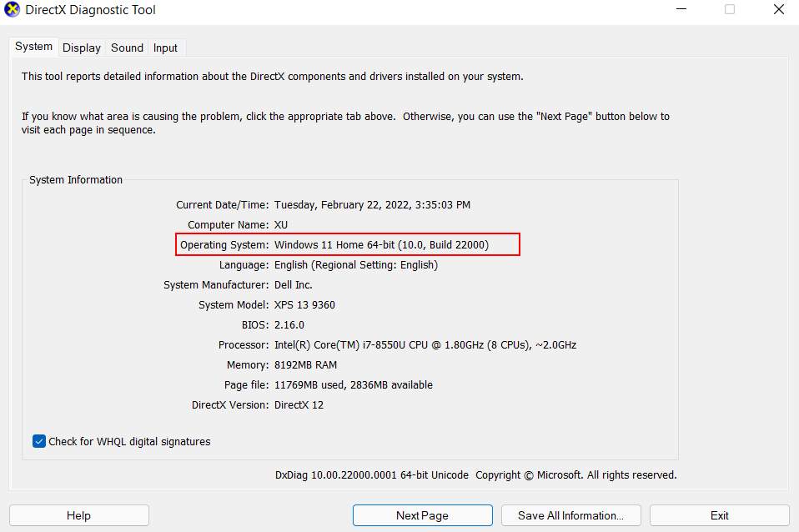Click the Memory 8192MB RAM text

point(305,365)
